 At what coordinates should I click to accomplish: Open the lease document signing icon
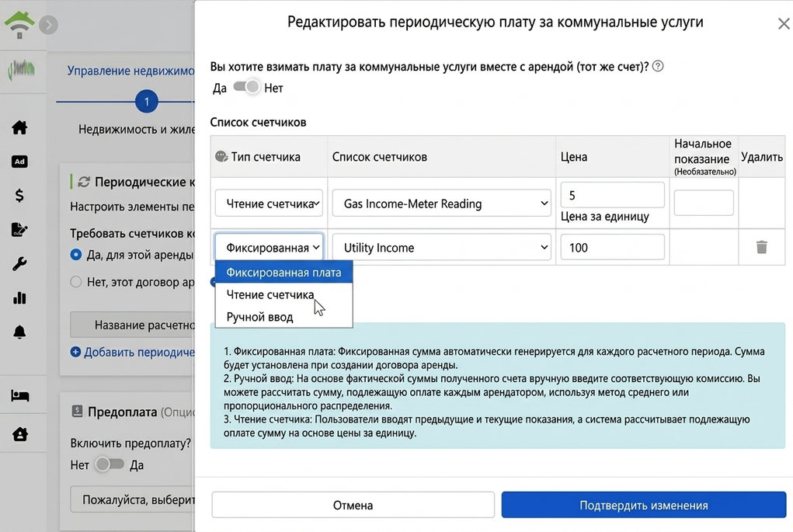pos(19,230)
